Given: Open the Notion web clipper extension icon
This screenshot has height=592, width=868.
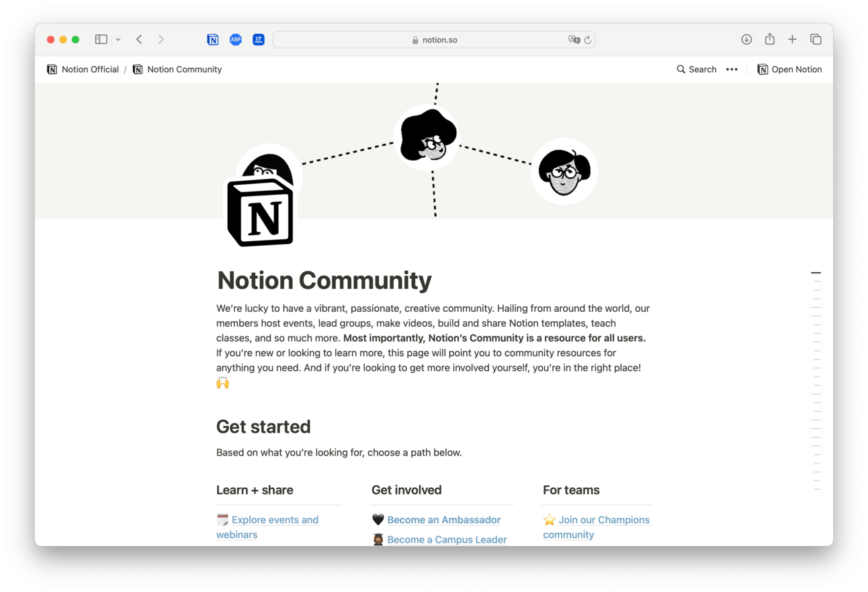Looking at the screenshot, I should point(213,40).
